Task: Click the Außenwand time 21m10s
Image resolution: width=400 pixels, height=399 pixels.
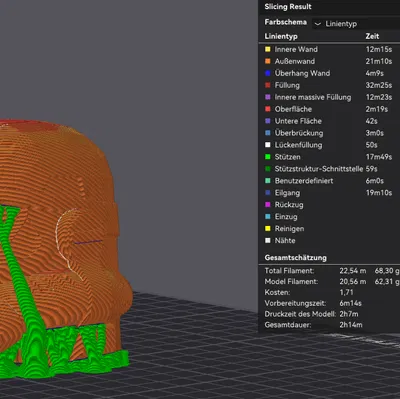Action: pyautogui.click(x=378, y=61)
